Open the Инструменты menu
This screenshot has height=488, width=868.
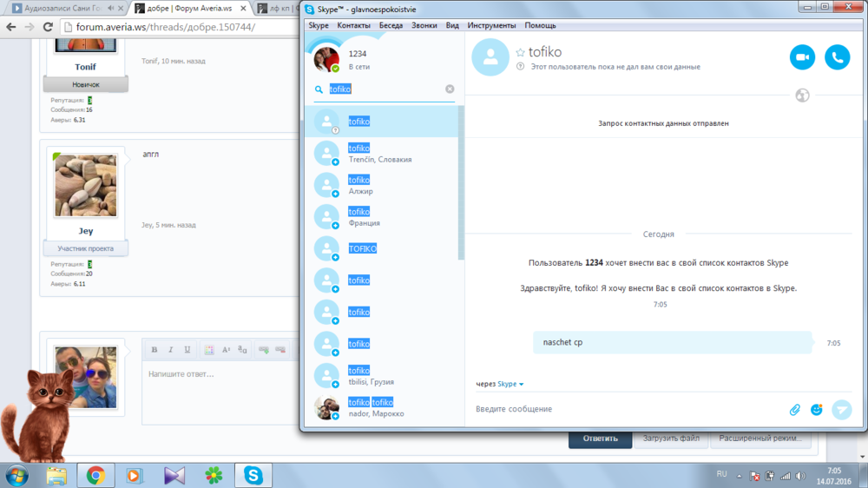coord(491,25)
